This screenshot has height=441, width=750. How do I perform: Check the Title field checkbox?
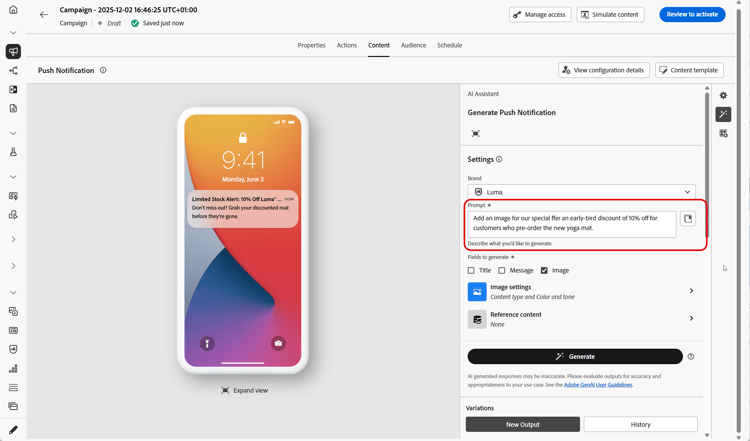[471, 271]
